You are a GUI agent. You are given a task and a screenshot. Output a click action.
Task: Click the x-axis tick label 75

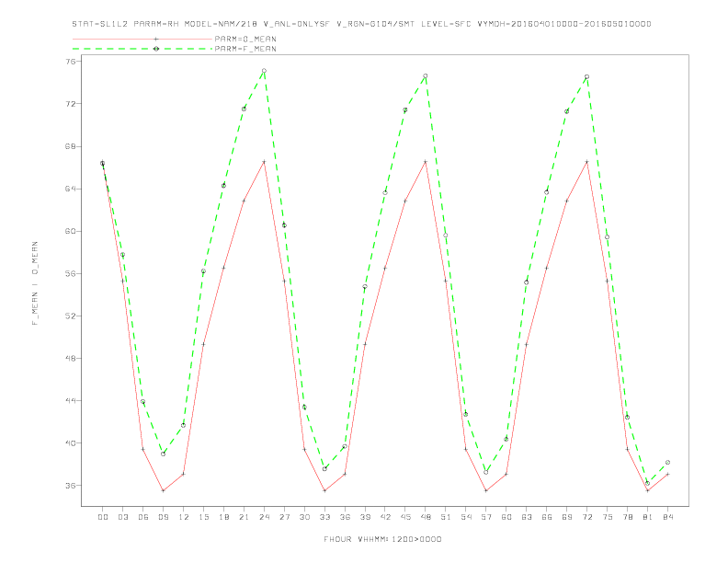607,517
